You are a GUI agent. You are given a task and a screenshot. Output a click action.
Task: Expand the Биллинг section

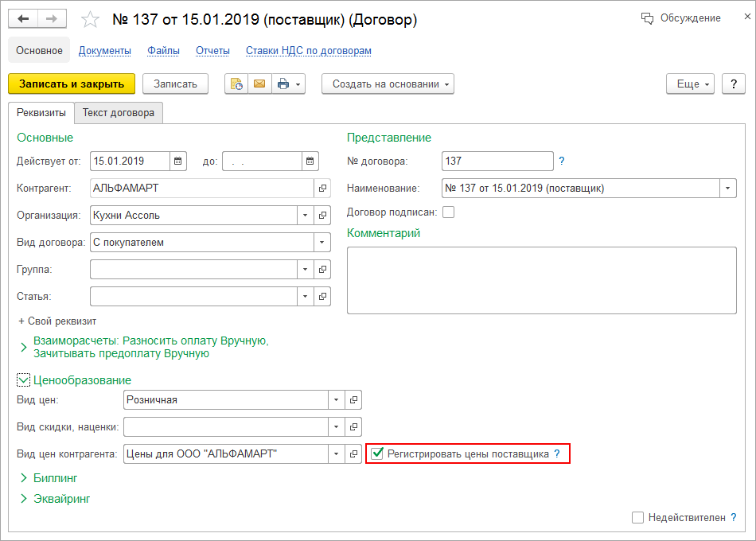(56, 478)
